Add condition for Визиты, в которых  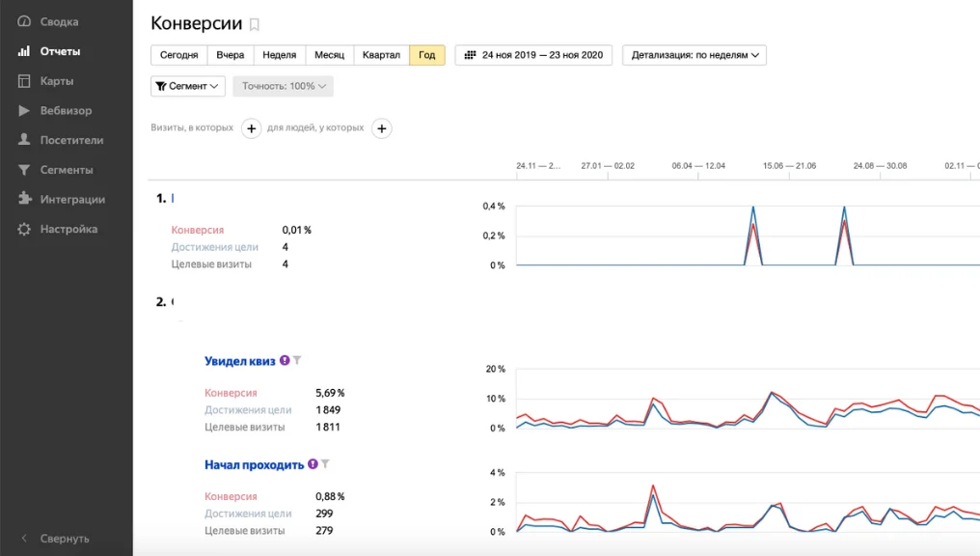coord(251,128)
